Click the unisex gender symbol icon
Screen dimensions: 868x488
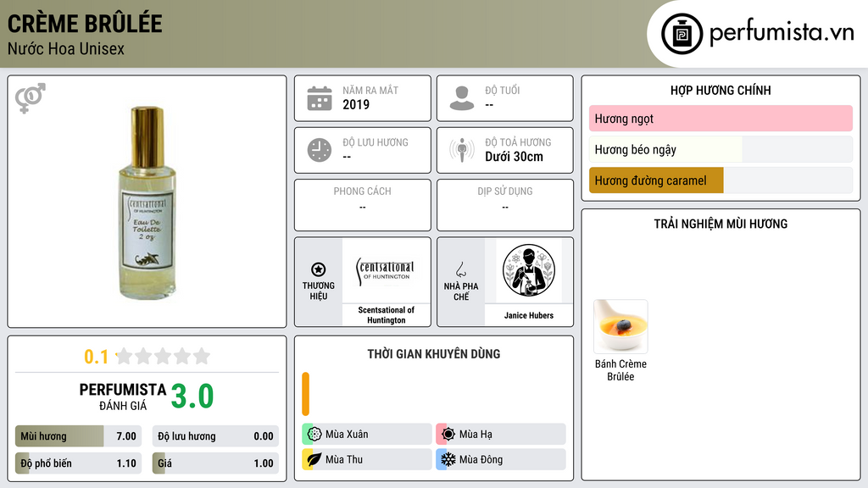[31, 98]
